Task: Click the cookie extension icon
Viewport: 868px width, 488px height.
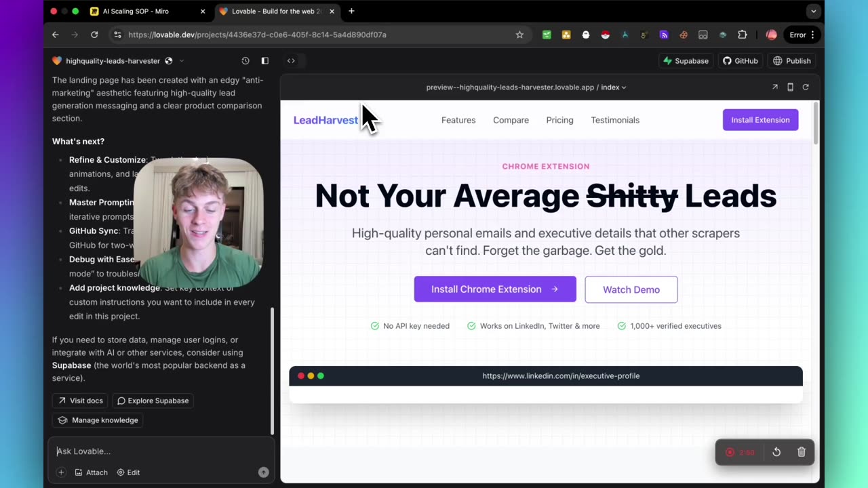Action: click(x=684, y=35)
